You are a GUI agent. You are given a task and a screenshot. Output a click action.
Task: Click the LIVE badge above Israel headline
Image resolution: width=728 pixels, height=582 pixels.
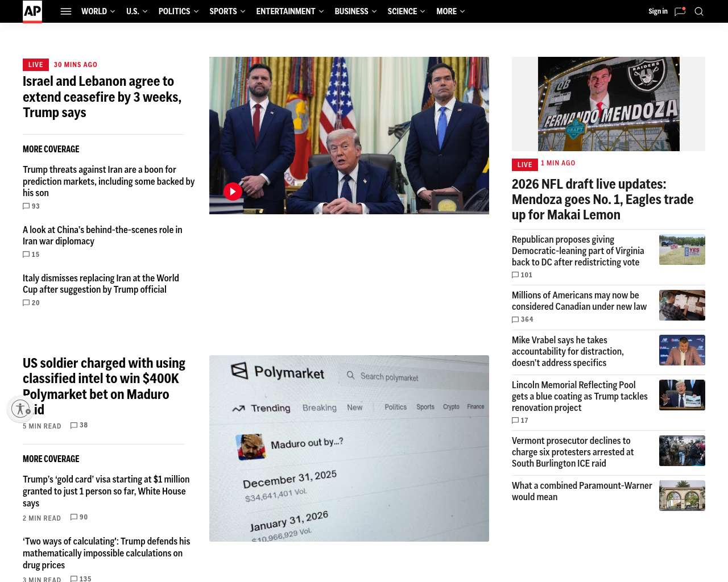(36, 65)
